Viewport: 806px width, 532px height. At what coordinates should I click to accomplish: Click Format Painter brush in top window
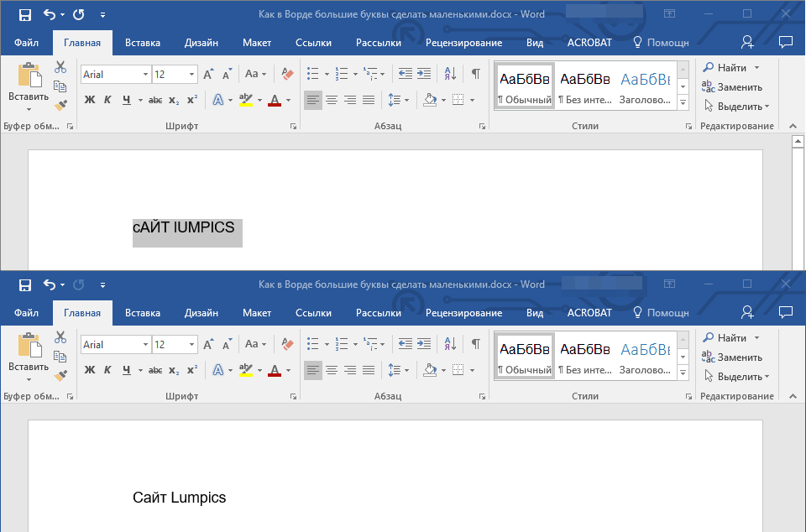click(60, 106)
